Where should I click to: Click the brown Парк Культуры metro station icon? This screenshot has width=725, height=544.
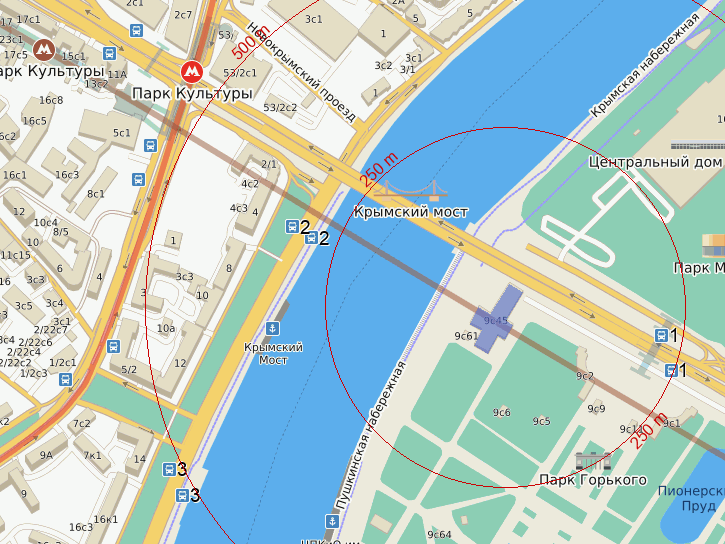44,49
